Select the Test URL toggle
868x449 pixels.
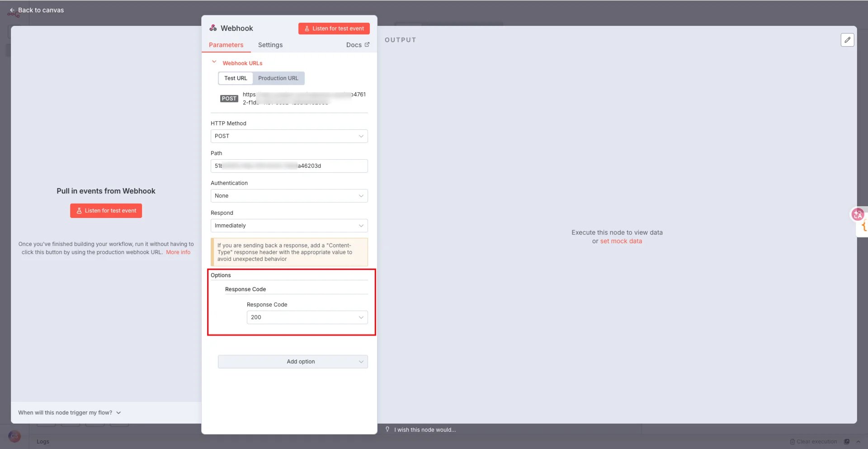(236, 78)
